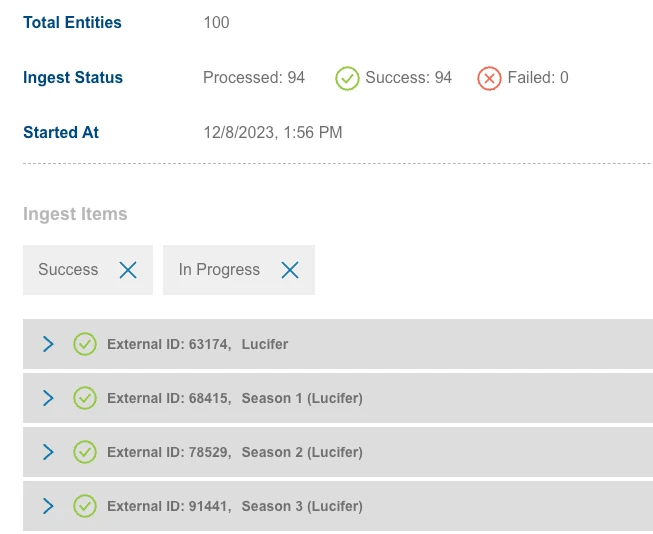Click success checkmark icon on Lucifer row
The width and height of the screenshot is (653, 534).
pos(85,344)
